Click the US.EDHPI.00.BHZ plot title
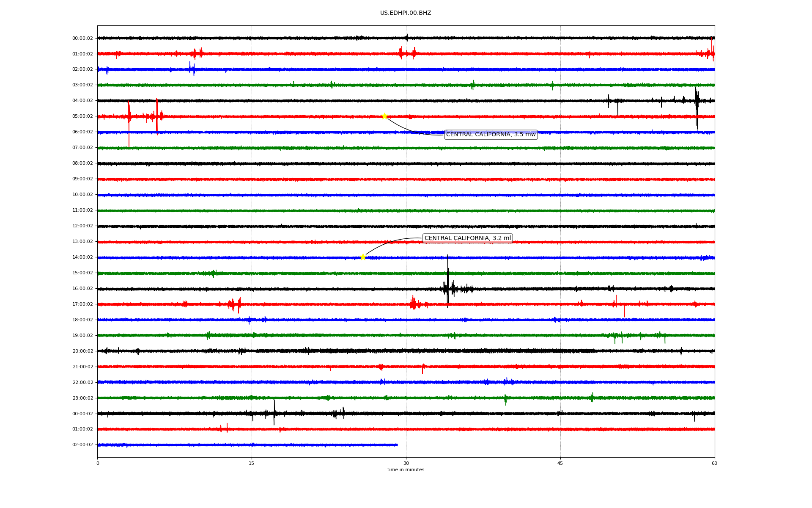812x508 pixels. (x=405, y=13)
